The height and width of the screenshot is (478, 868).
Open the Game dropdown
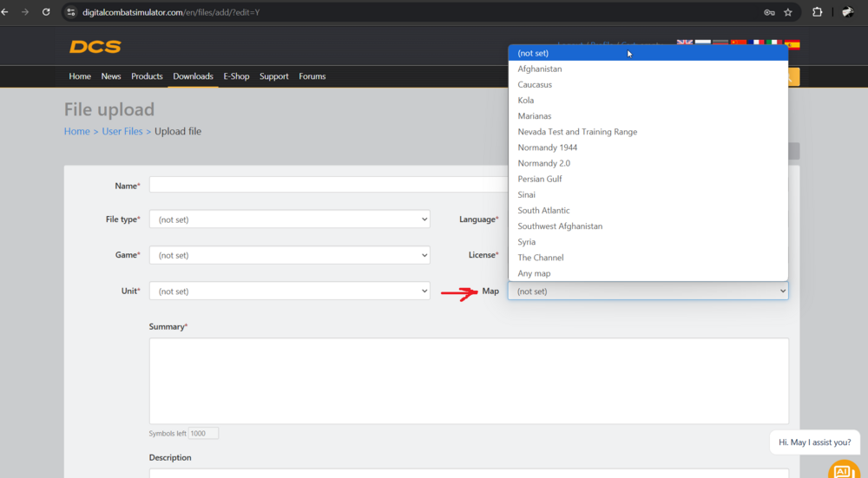point(289,256)
